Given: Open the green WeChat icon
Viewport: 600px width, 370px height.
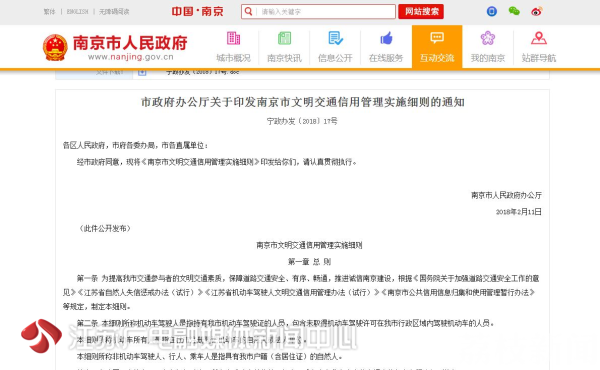Looking at the screenshot, I should pos(514,11).
